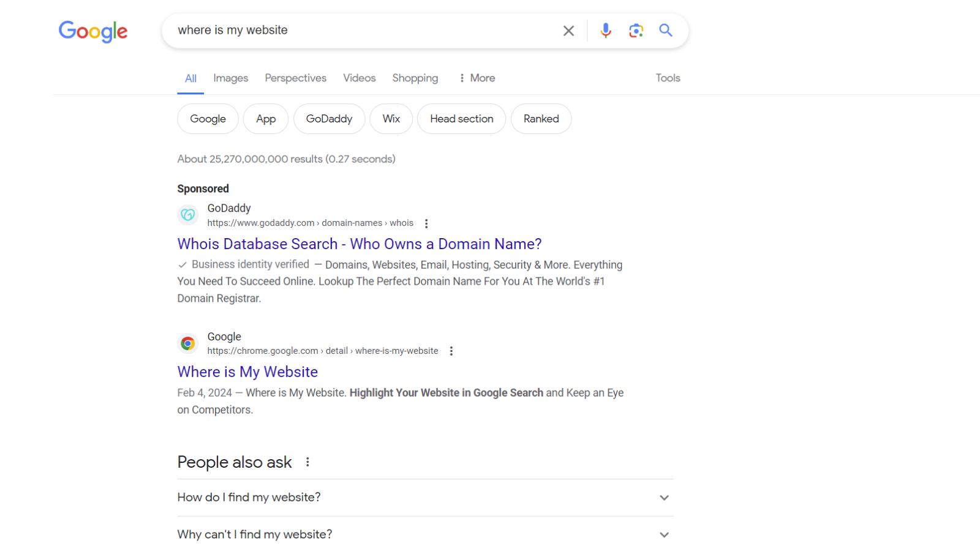Image resolution: width=980 pixels, height=551 pixels.
Task: Switch to the Images tab
Action: 230,78
